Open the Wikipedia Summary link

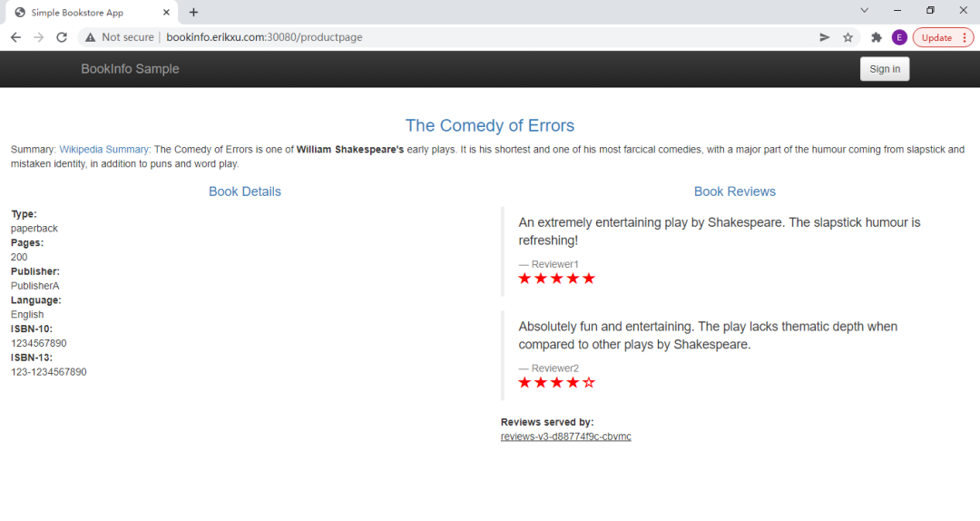(104, 150)
